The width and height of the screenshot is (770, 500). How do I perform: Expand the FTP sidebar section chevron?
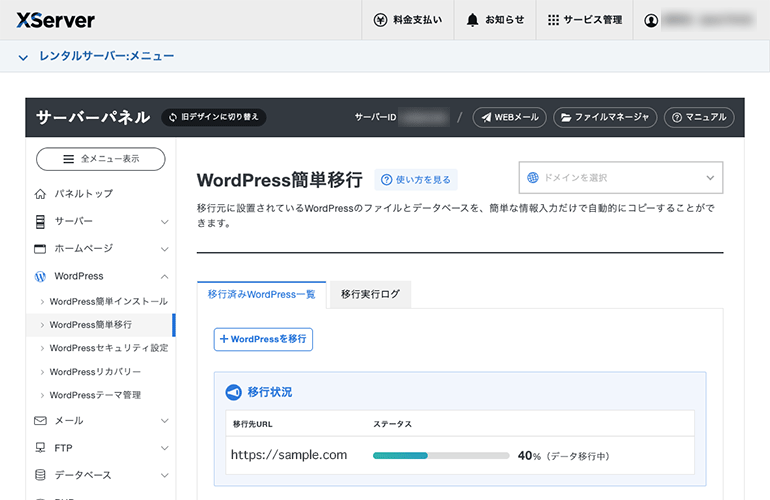coord(165,448)
